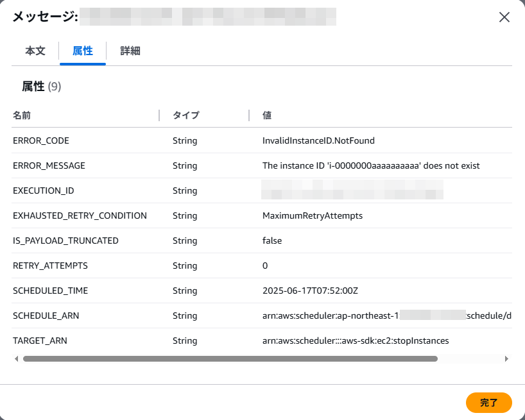This screenshot has width=525, height=420.
Task: Select the ERROR_MESSAGE attribute name
Action: 49,165
